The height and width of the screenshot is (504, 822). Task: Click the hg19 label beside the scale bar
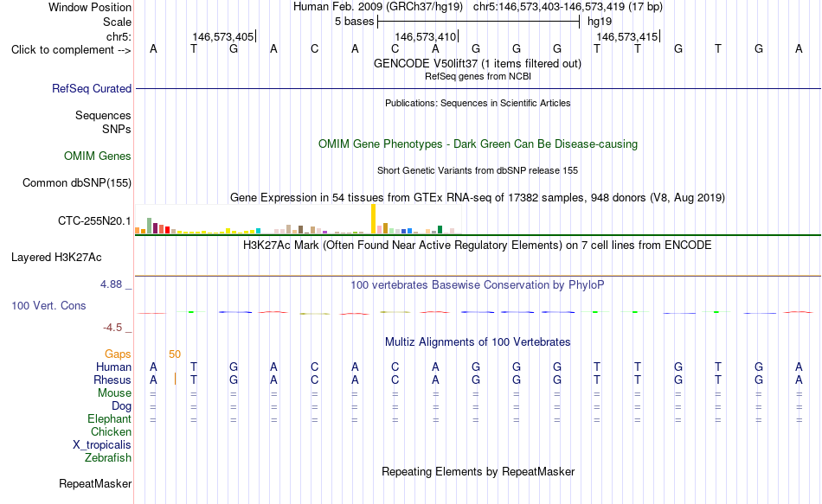click(600, 22)
